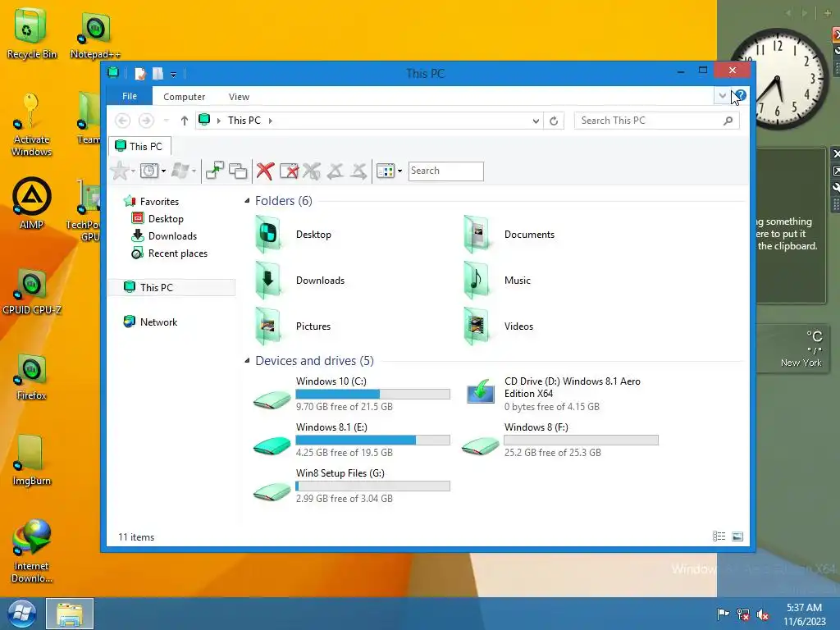Open Recent places in navigation pane
840x630 pixels.
(x=170, y=253)
